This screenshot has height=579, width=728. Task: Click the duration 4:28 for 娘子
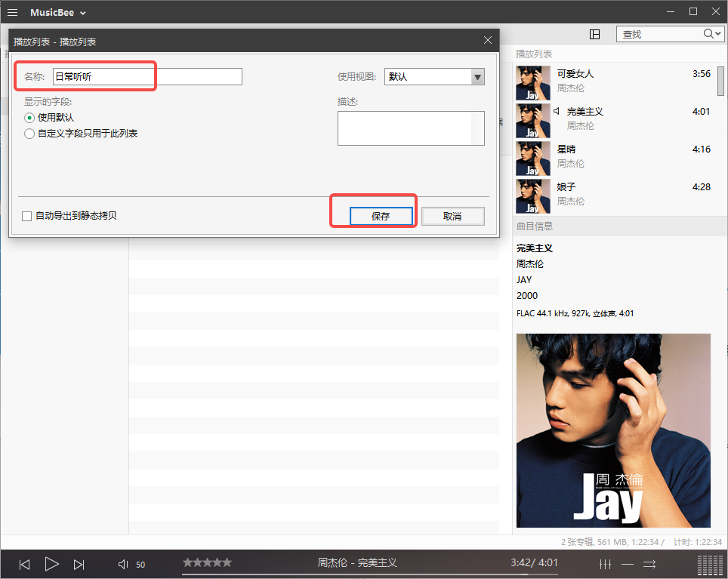pyautogui.click(x=701, y=187)
